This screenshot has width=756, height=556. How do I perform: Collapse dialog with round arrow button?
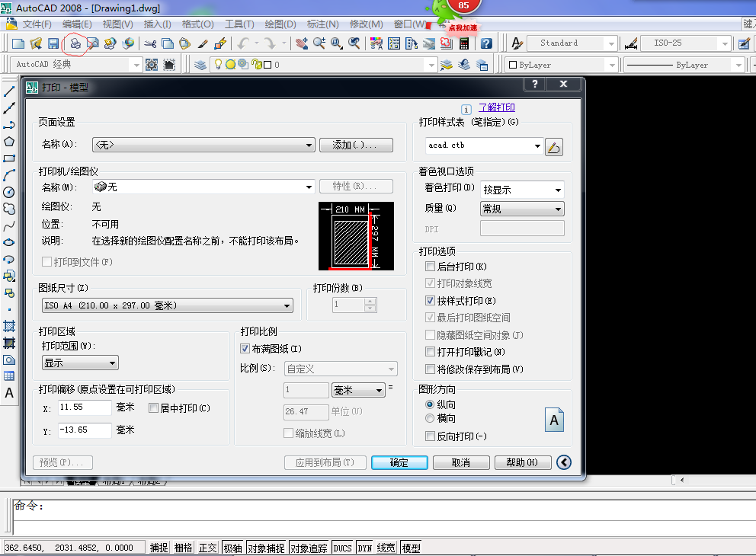564,462
